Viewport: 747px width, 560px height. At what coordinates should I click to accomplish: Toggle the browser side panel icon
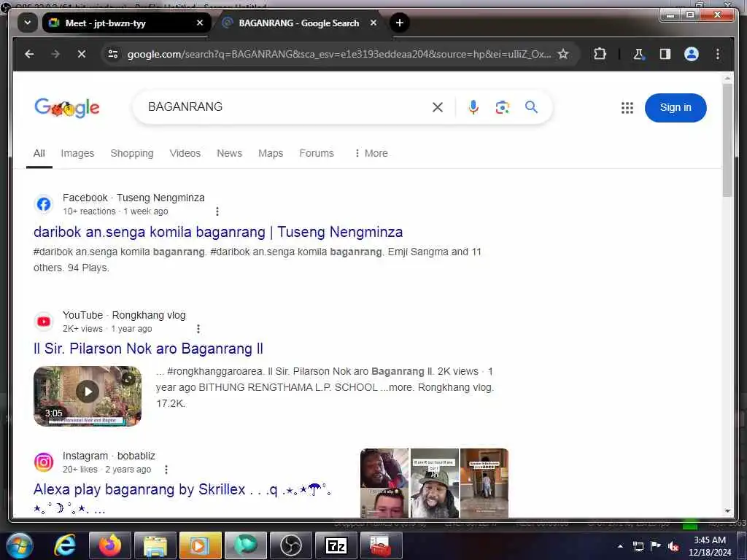coord(665,54)
